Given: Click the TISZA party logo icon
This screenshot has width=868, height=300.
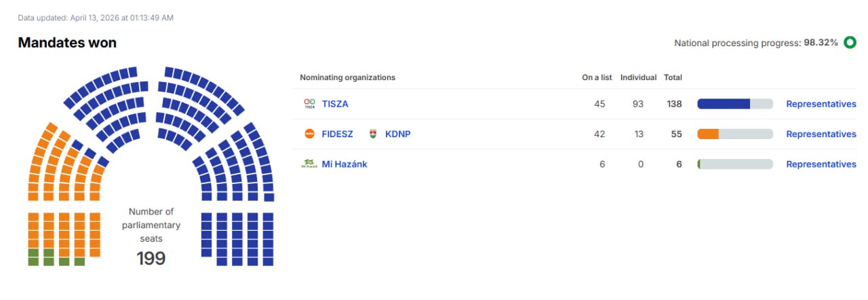Looking at the screenshot, I should [309, 104].
